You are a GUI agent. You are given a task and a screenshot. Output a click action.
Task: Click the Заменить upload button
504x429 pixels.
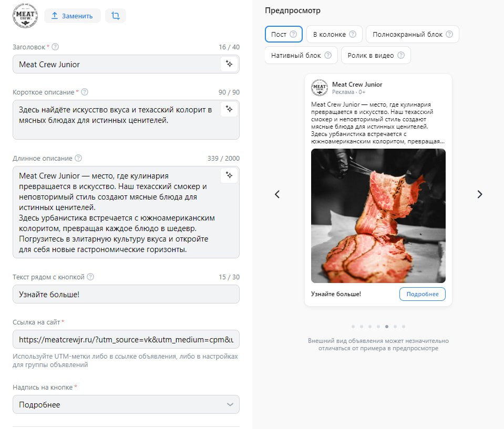(73, 16)
